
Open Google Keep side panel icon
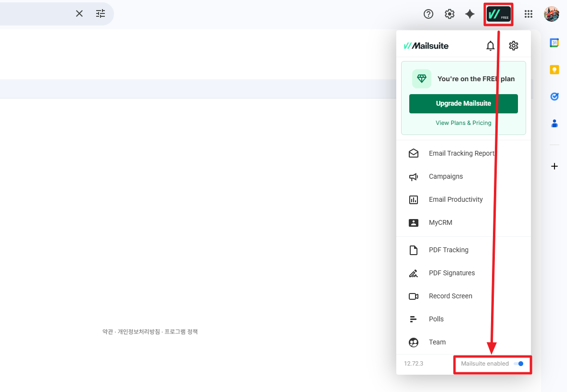point(554,70)
